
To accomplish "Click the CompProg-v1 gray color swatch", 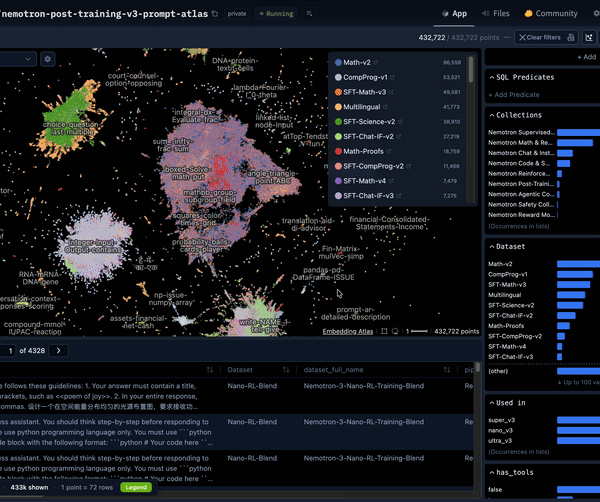I will click(338, 77).
